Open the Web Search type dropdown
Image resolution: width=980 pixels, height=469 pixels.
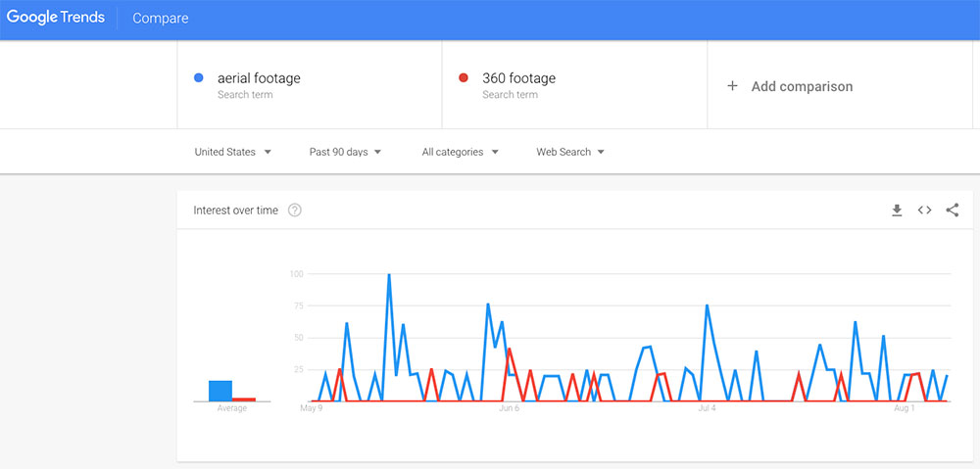pyautogui.click(x=570, y=152)
